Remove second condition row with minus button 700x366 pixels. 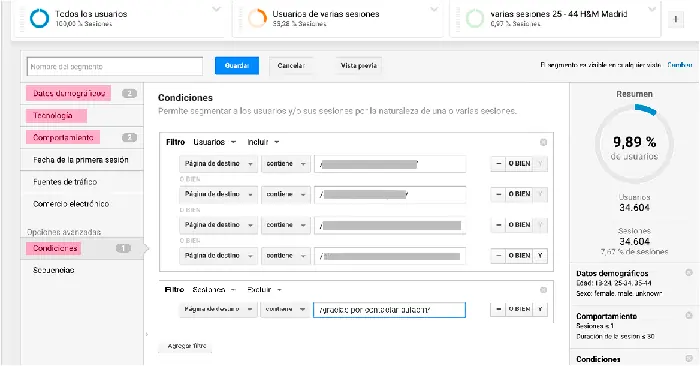498,195
